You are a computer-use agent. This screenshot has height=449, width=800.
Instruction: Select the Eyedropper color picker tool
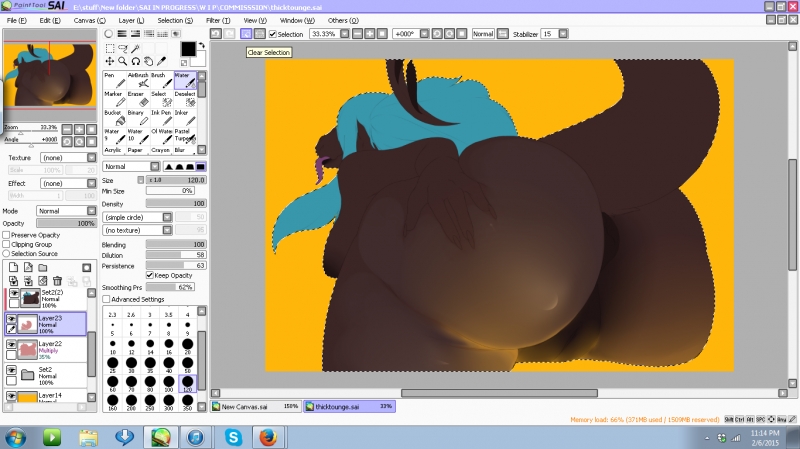pos(161,61)
